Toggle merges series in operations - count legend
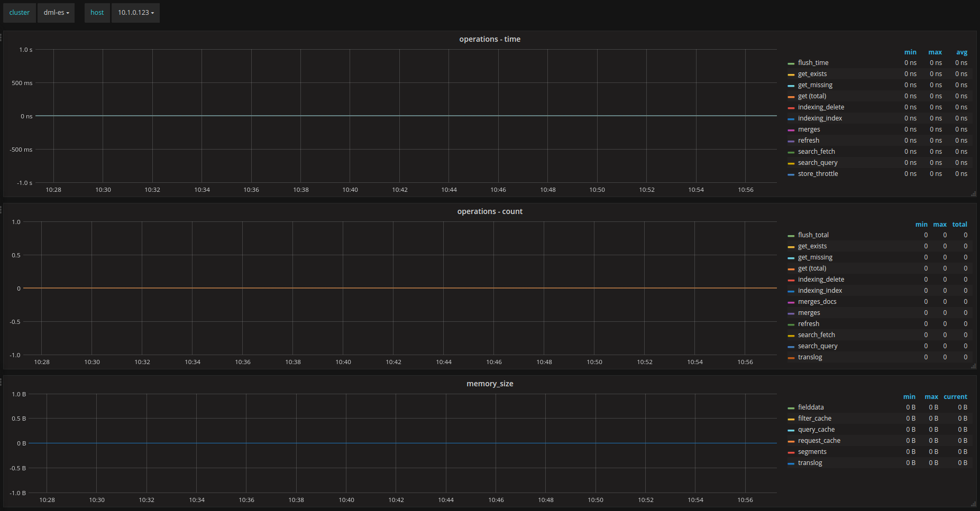The image size is (980, 511). [809, 313]
